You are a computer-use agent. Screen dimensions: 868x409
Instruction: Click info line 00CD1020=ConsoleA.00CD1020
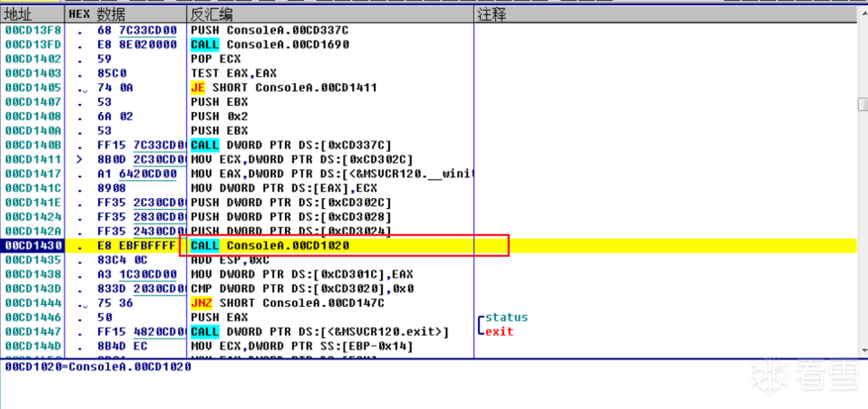(98, 367)
